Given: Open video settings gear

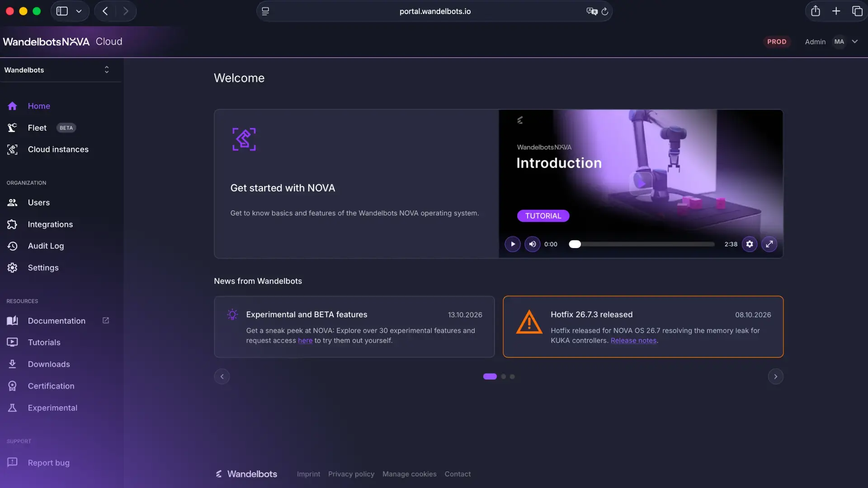Looking at the screenshot, I should tap(750, 244).
